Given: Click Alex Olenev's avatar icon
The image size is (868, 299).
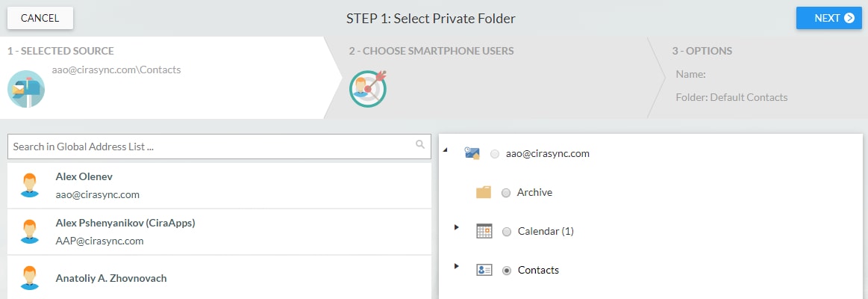Looking at the screenshot, I should (29, 185).
